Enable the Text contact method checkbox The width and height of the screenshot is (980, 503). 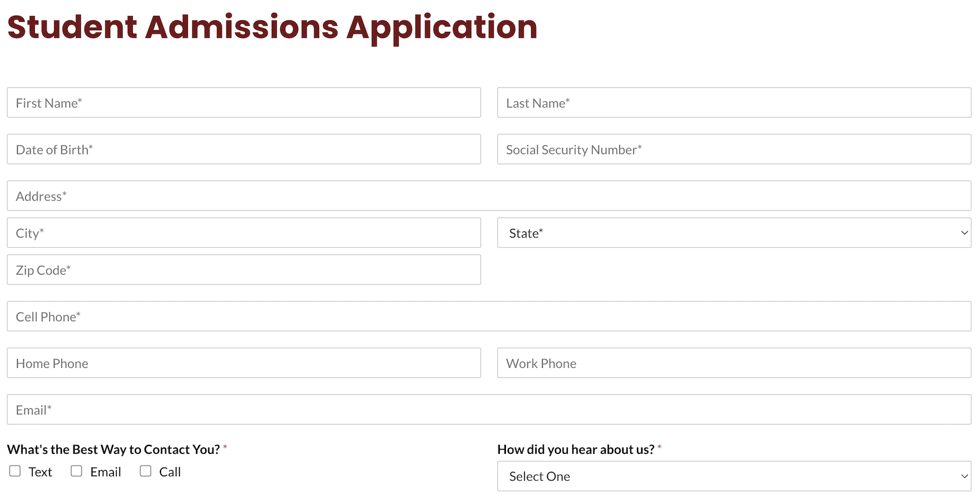pos(15,471)
